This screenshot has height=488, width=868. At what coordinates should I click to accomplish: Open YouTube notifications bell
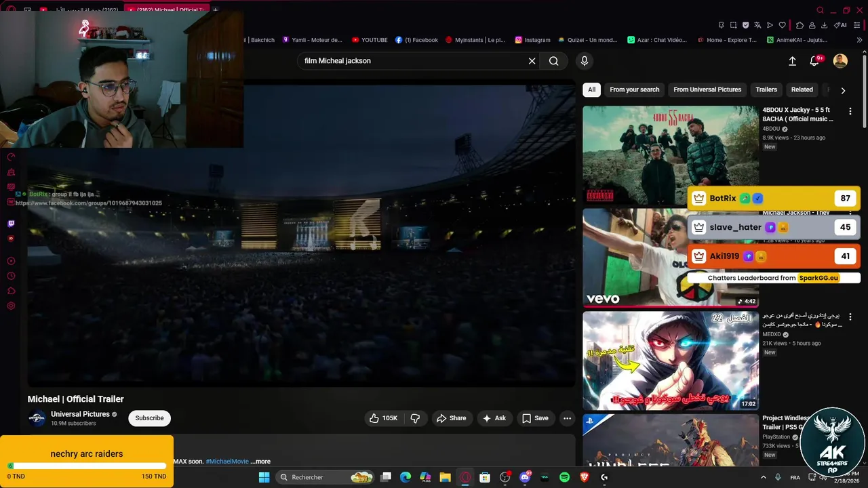coord(814,61)
